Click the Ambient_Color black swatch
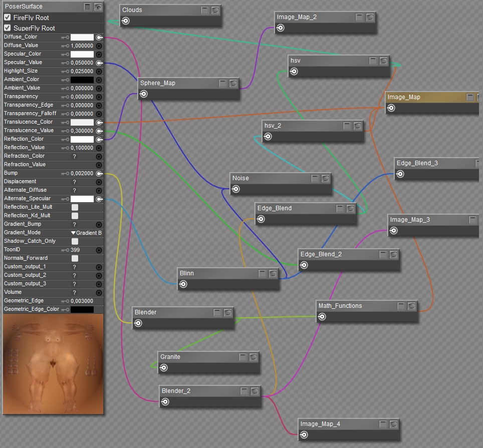The image size is (483, 448). coord(82,80)
